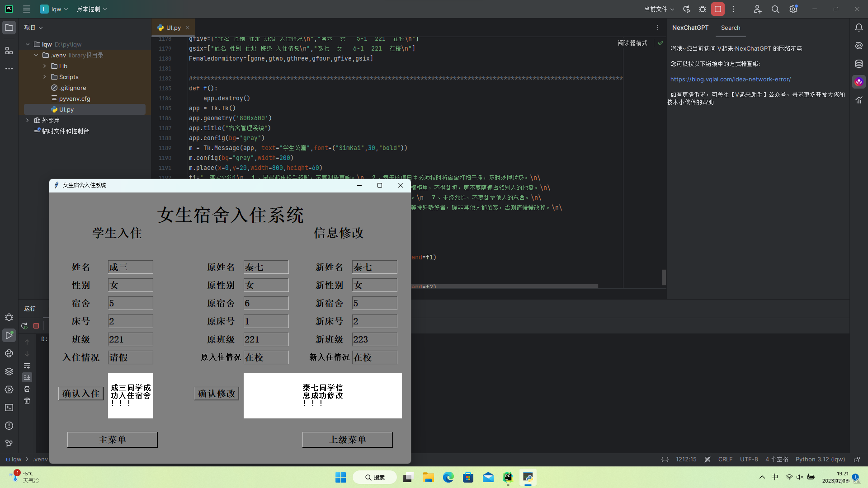Open the Code With Me user icon
868x488 pixels.
758,9
